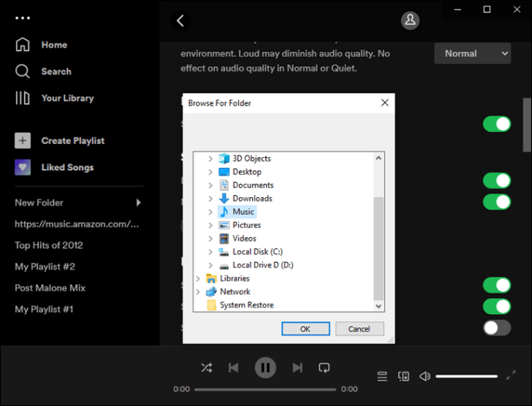Open the Top Hits of 2012 playlist
The width and height of the screenshot is (532, 406).
click(49, 245)
